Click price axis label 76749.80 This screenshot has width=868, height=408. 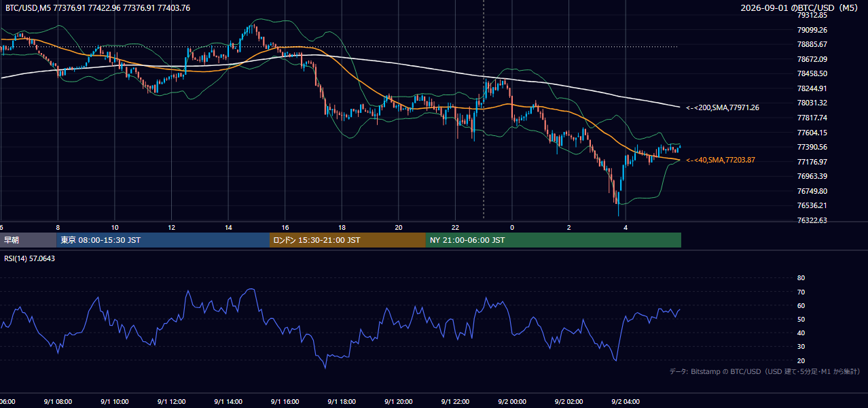pyautogui.click(x=812, y=191)
